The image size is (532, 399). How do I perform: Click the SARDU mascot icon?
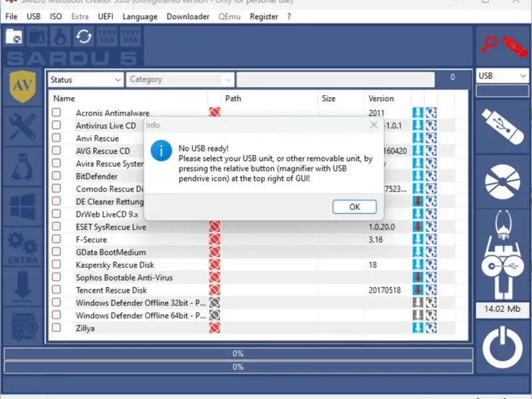(x=503, y=255)
